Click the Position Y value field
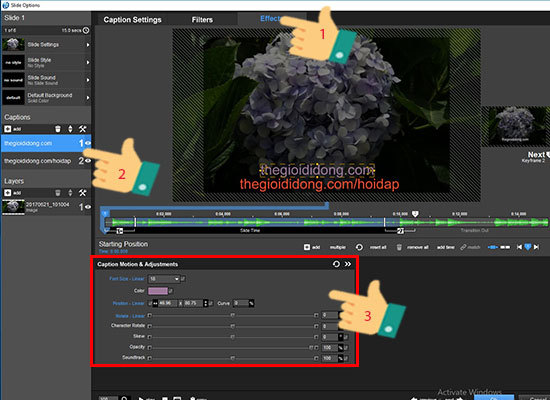This screenshot has height=400, width=550. pyautogui.click(x=193, y=303)
